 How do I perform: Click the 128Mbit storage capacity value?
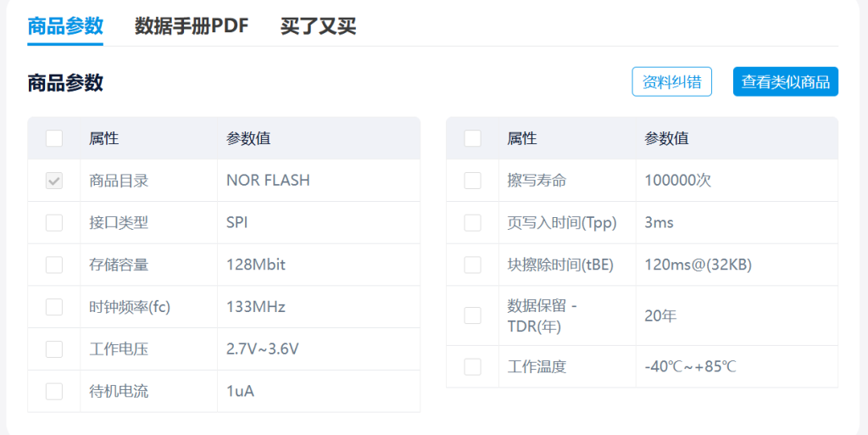pyautogui.click(x=256, y=265)
